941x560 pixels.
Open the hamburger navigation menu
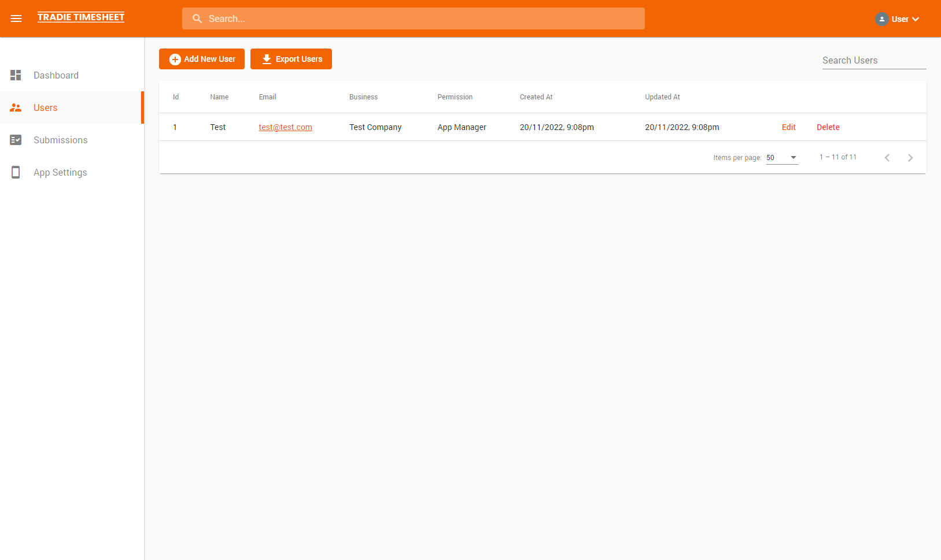click(16, 18)
